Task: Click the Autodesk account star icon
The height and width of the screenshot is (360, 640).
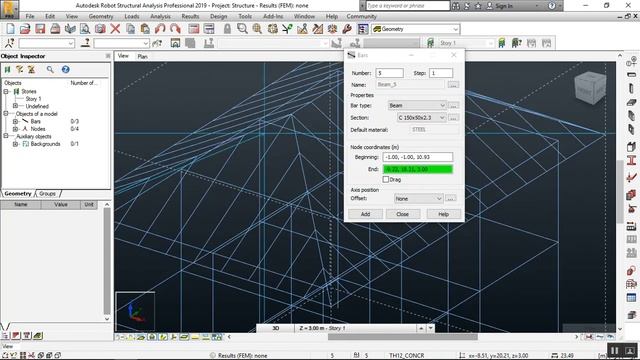Action: [x=478, y=6]
